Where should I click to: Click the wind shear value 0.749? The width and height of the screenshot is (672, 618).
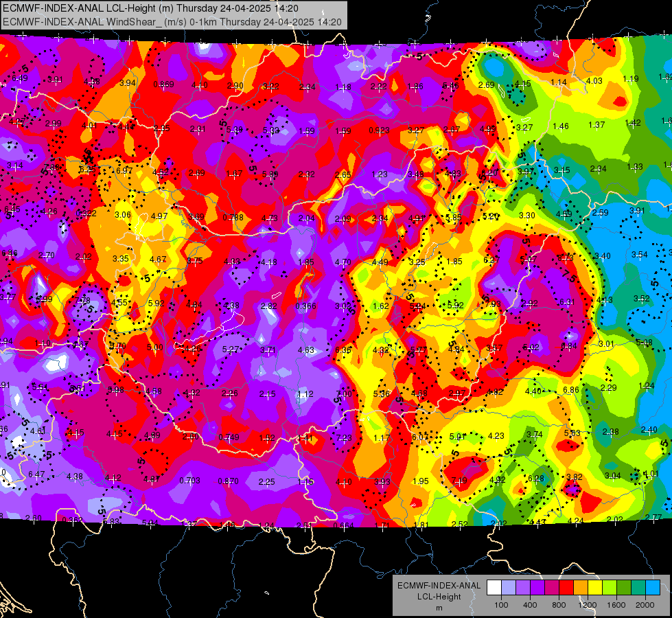229,437
